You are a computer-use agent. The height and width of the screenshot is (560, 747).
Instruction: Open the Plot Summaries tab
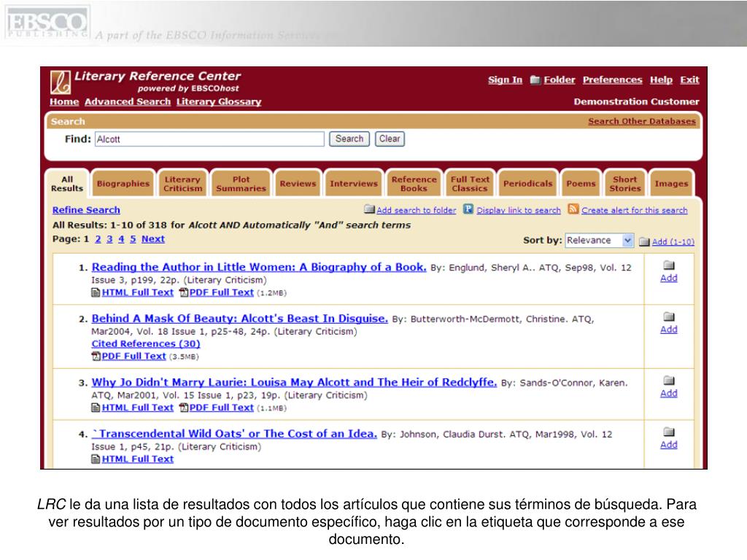pyautogui.click(x=241, y=184)
